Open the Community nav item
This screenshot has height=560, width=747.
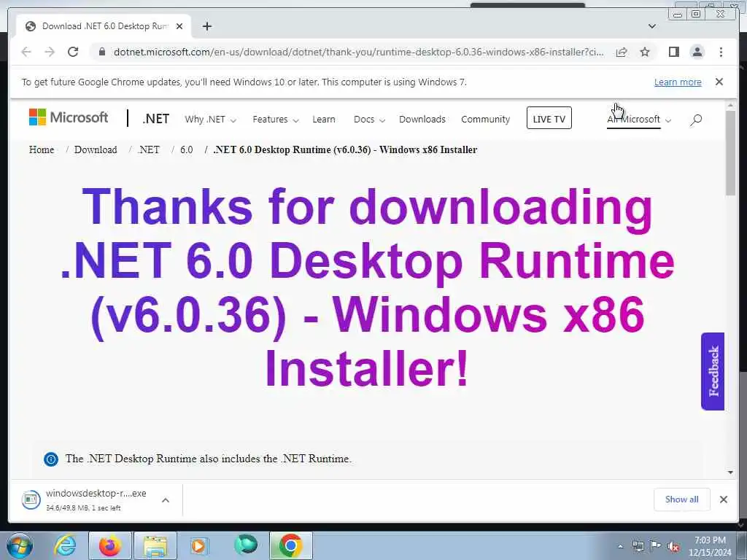(x=485, y=119)
